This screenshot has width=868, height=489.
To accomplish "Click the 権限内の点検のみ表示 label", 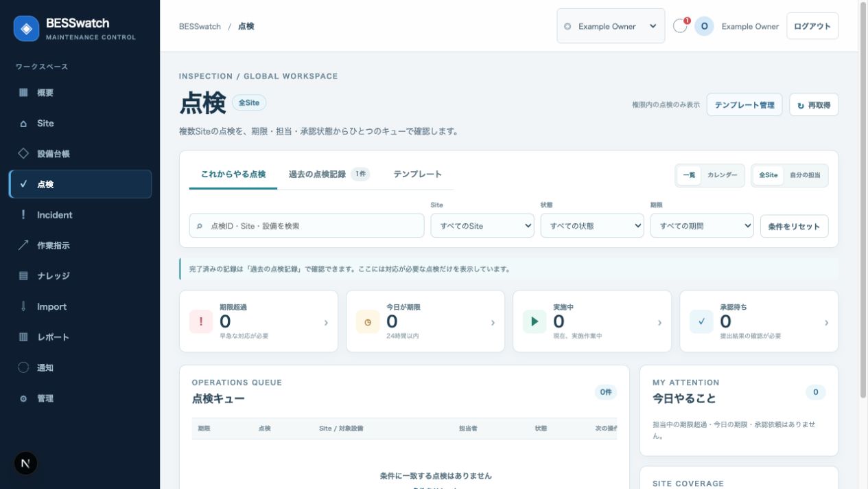I will pyautogui.click(x=666, y=105).
